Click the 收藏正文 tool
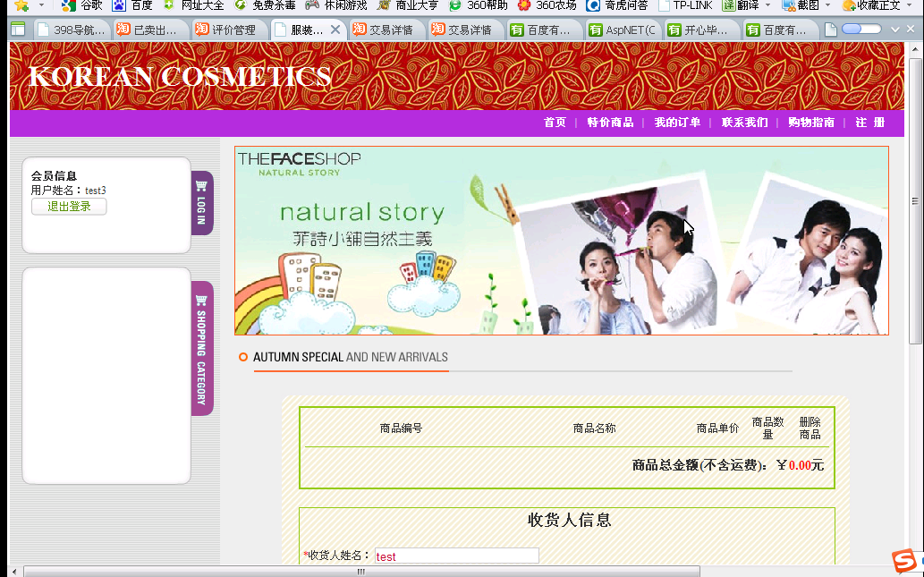The height and width of the screenshot is (577, 924). coord(871,5)
